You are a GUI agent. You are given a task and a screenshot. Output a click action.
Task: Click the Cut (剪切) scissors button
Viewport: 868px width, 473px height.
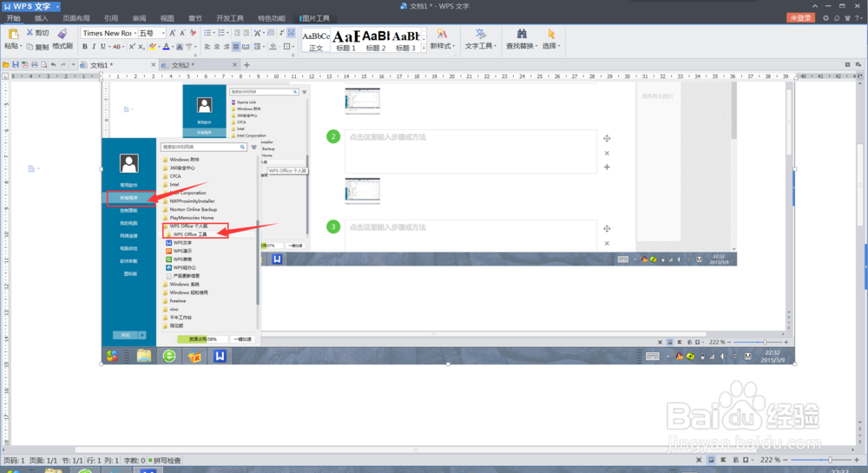click(x=37, y=33)
